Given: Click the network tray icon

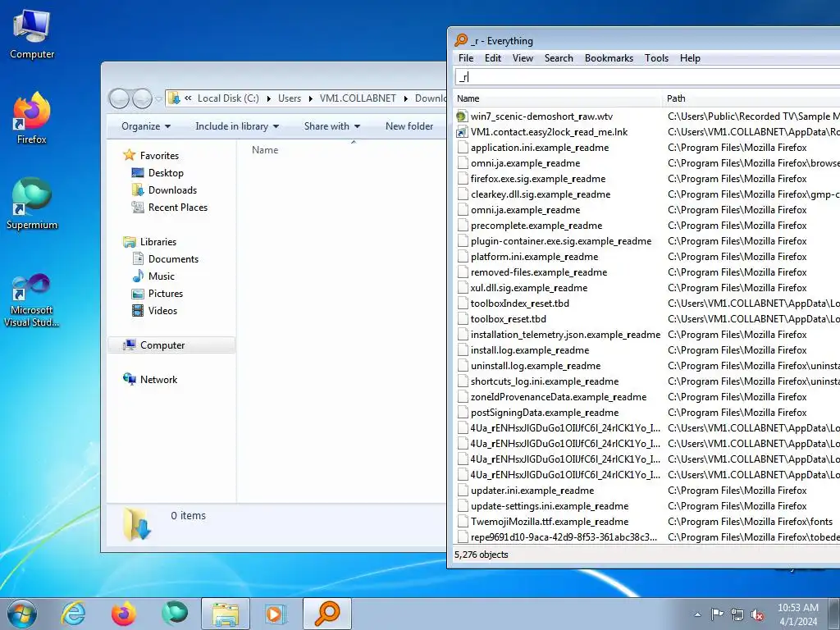Looking at the screenshot, I should point(737,614).
